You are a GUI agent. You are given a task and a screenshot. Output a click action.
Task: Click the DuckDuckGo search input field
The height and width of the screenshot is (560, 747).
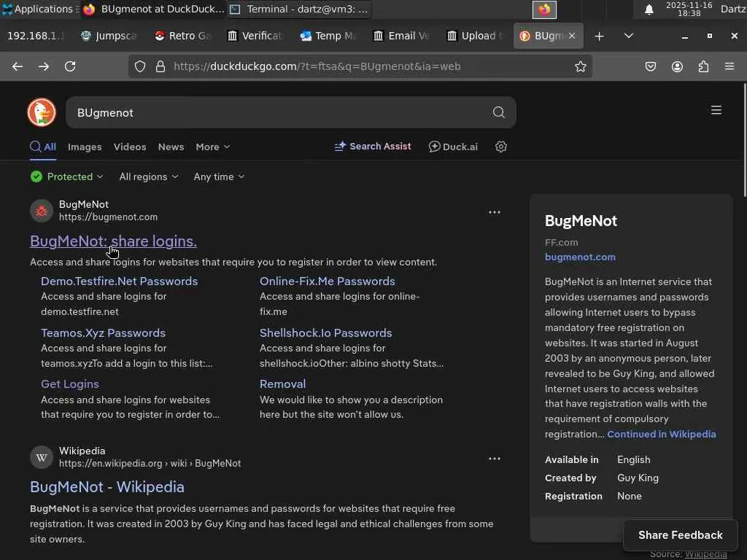coord(277,112)
